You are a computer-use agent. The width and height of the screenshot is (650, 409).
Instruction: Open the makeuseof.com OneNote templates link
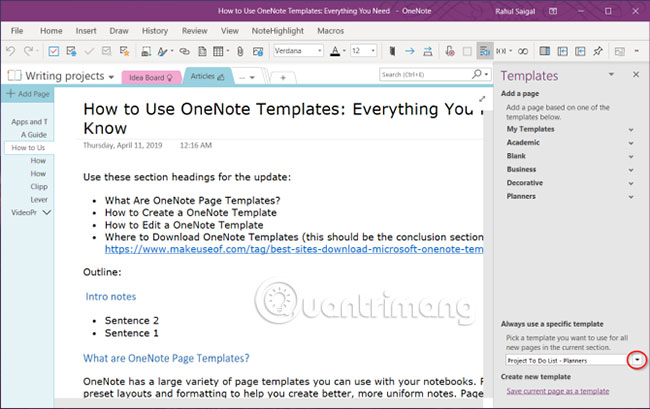[x=294, y=249]
